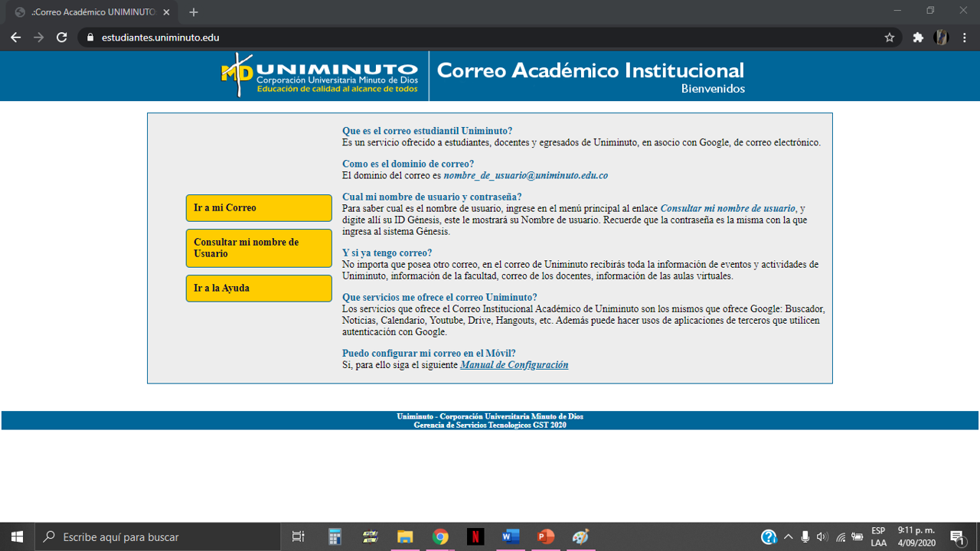Click the browser forward arrow
The image size is (980, 551).
(x=38, y=37)
